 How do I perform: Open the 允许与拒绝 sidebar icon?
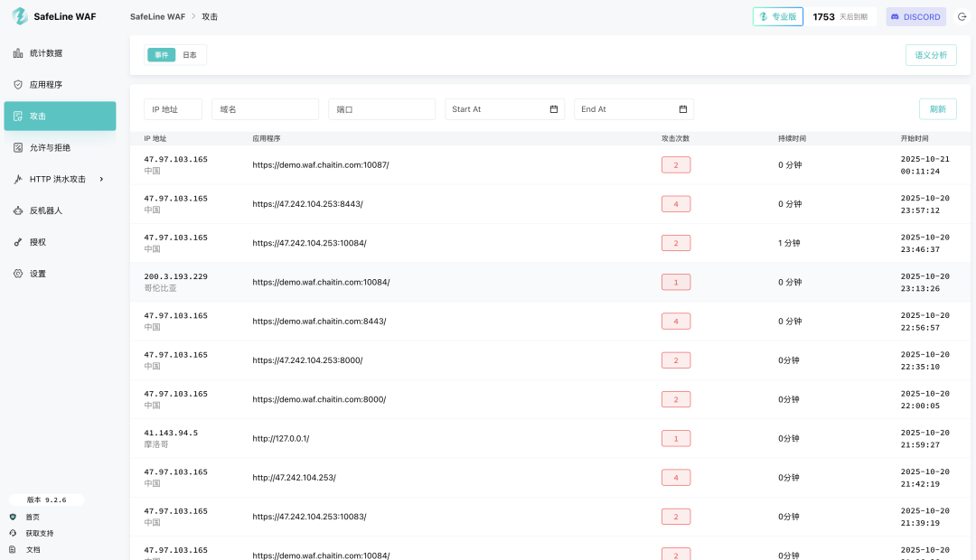18,147
